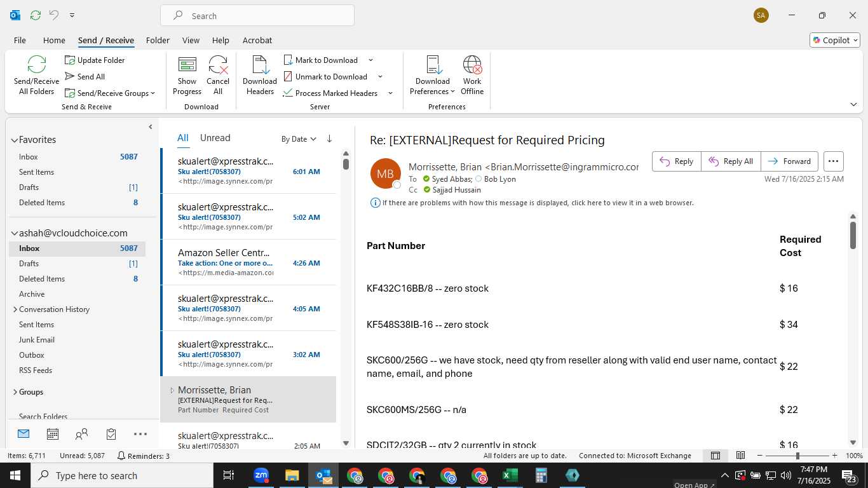Open the Outbox folder
This screenshot has height=488, width=868.
tap(32, 355)
